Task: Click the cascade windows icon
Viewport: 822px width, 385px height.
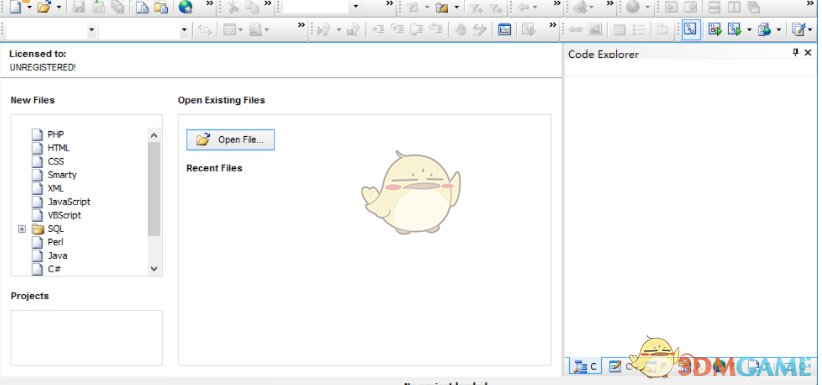Action: coord(753,7)
